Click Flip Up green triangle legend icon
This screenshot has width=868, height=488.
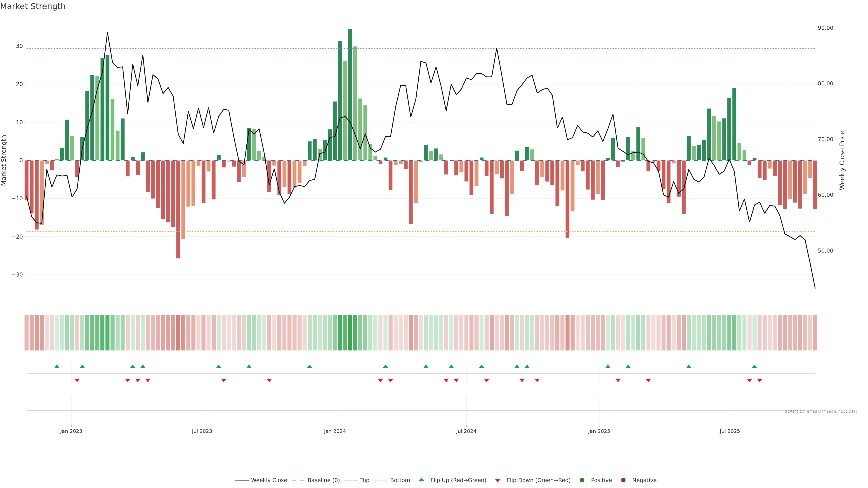[x=421, y=480]
